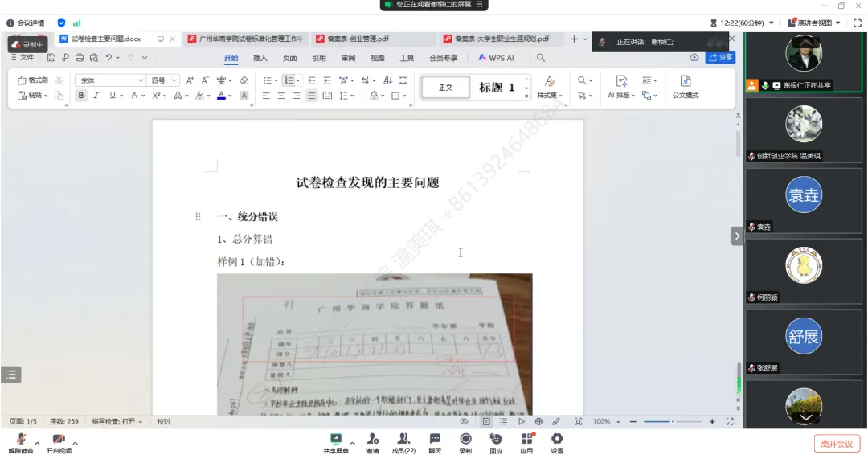Select the 标题 1 heading style
The image size is (868, 459).
pyautogui.click(x=497, y=88)
